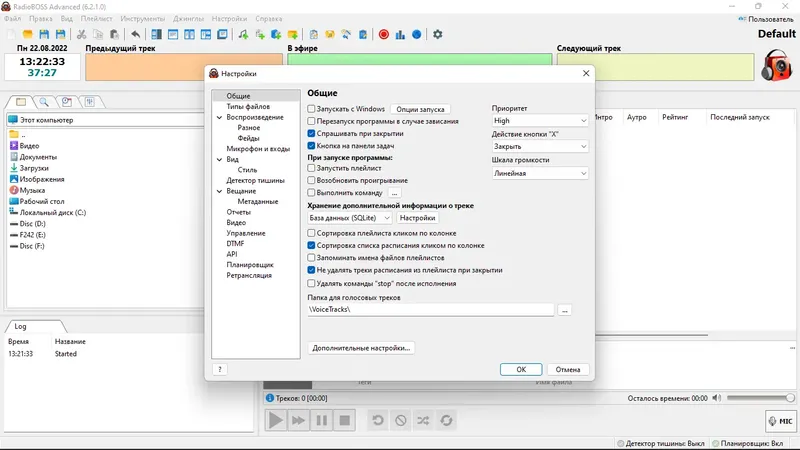Click the 'Опции запуска' button
Image resolution: width=800 pixels, height=450 pixels.
point(420,109)
